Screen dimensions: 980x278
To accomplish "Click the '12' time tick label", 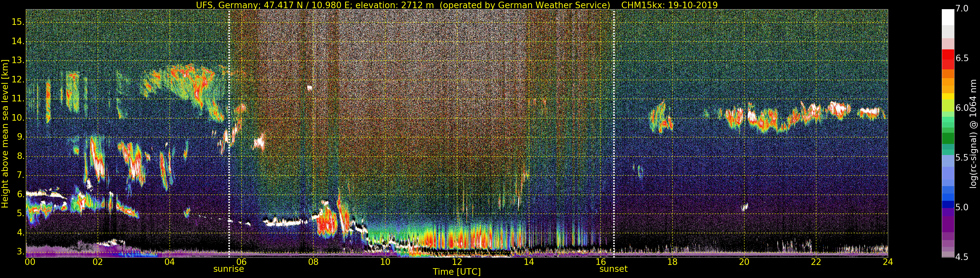I will (457, 262).
